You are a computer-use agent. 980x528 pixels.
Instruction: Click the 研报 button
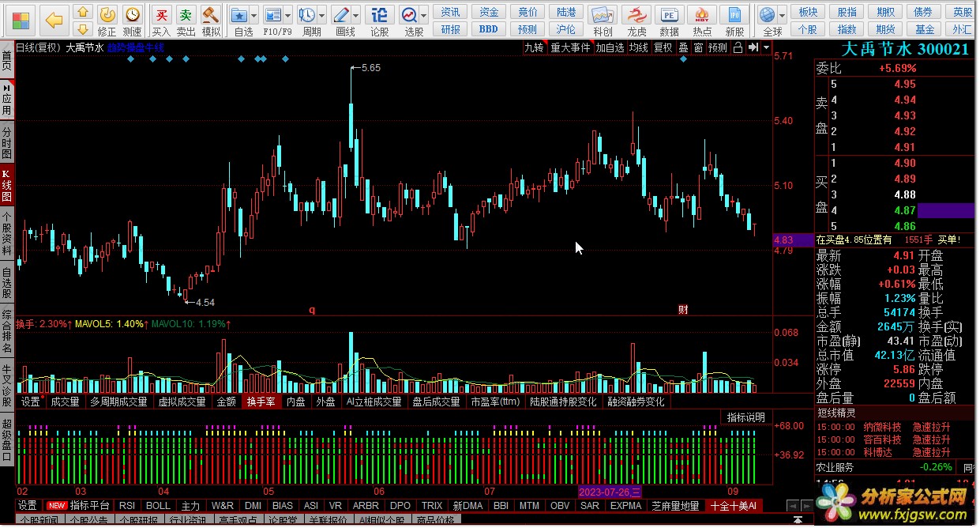pyautogui.click(x=450, y=29)
